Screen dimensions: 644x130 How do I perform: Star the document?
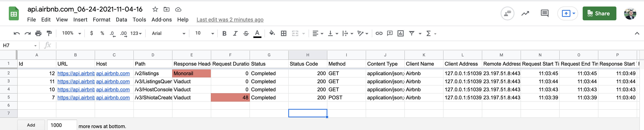155,10
